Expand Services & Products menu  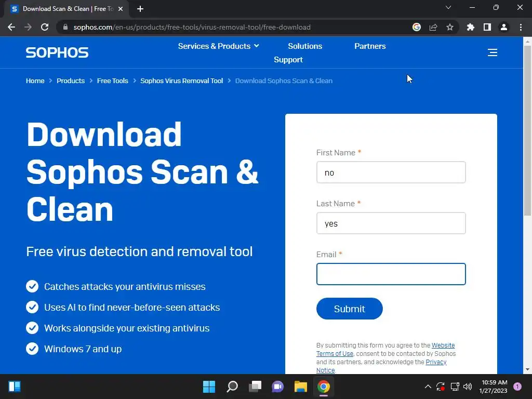coord(219,46)
